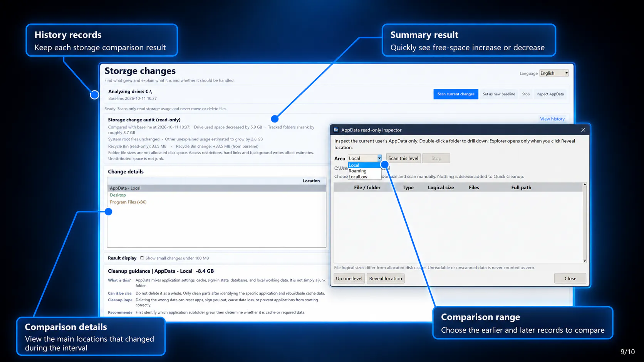
Task: Sort by the Full path column
Action: 521,187
